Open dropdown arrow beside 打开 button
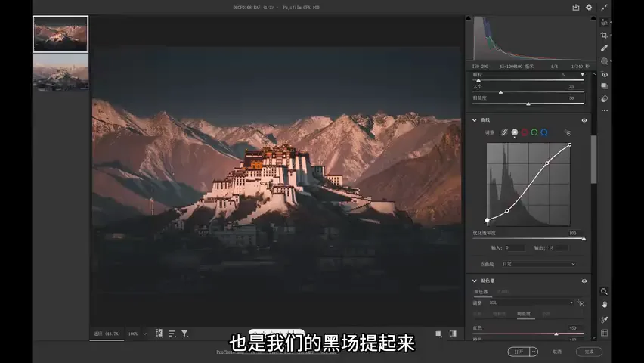Viewport: 644px width, 363px height. [x=534, y=352]
